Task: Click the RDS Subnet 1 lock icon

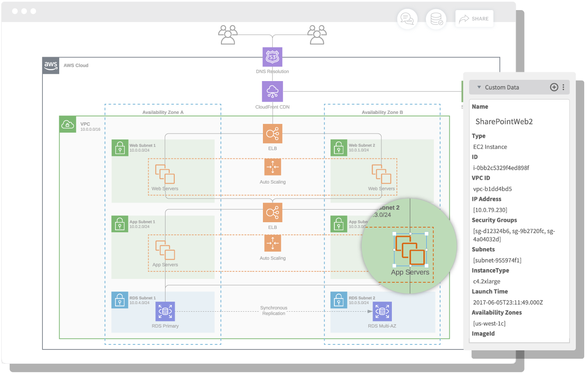Action: pos(120,300)
